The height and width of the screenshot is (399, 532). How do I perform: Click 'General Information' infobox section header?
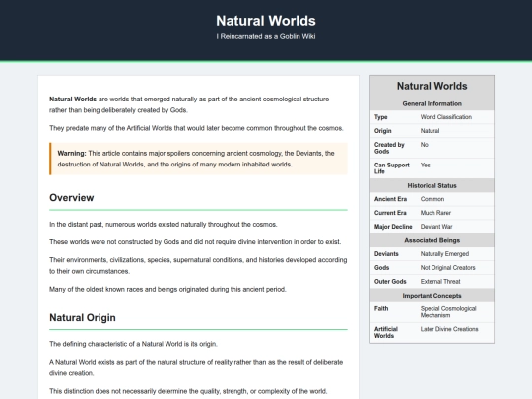[x=432, y=103]
